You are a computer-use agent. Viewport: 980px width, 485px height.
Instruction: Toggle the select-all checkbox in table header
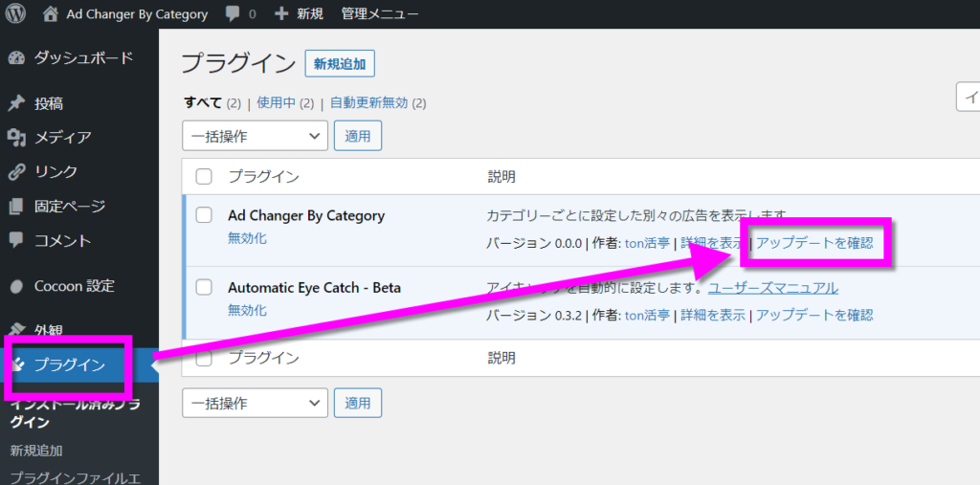pyautogui.click(x=204, y=176)
